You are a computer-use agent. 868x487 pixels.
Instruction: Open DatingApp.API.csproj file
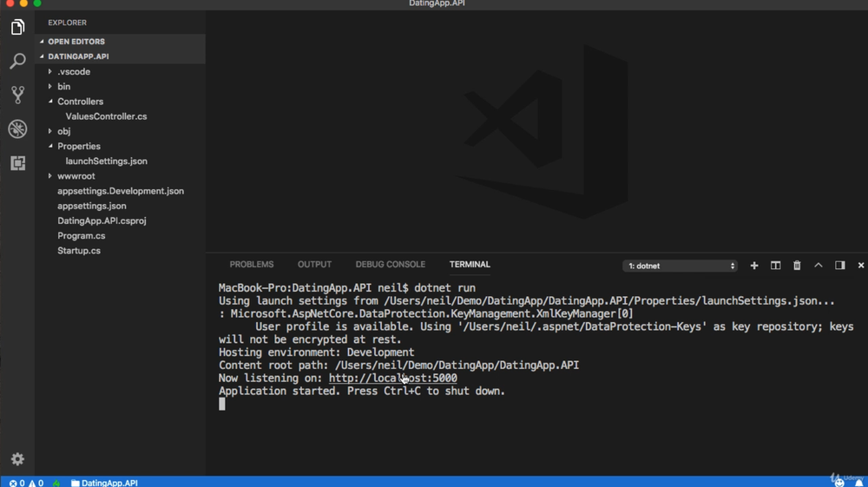(102, 220)
